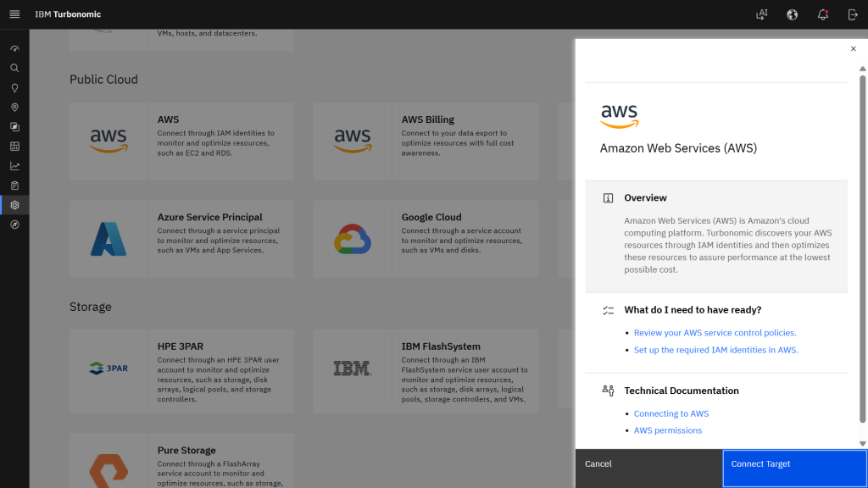Open the hamburger navigation menu
Viewport: 868px width, 488px height.
(13, 14)
